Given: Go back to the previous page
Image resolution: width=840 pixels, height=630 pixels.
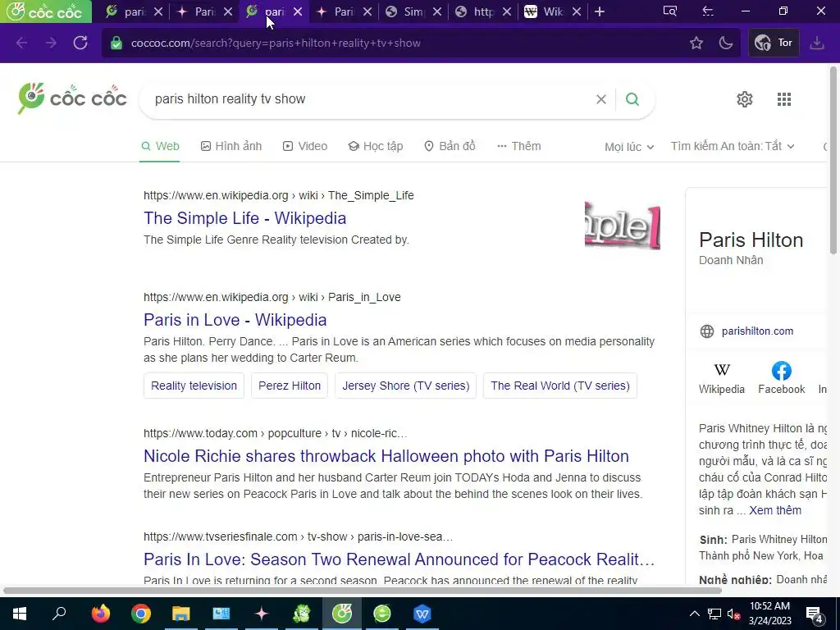Looking at the screenshot, I should (x=21, y=43).
